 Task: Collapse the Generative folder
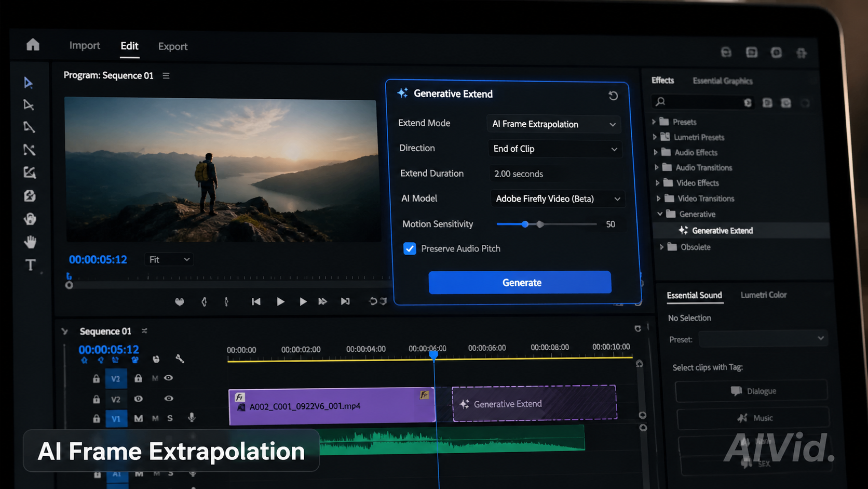[x=660, y=214]
